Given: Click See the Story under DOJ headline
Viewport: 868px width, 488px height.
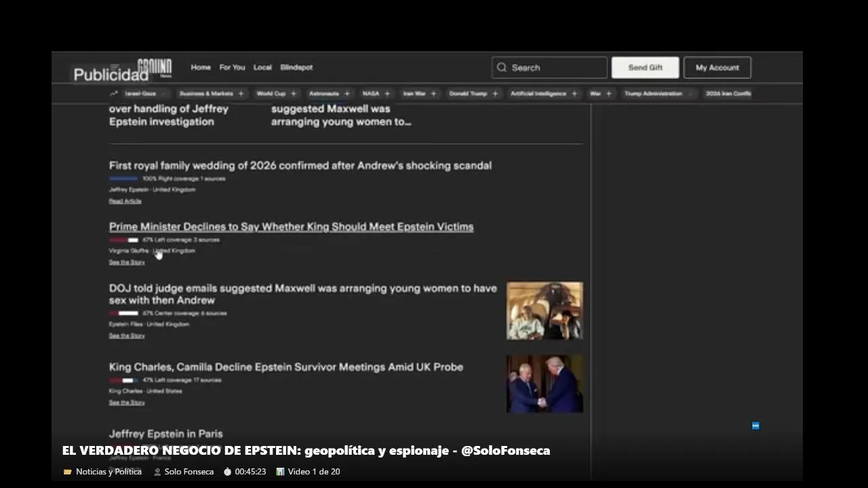Looking at the screenshot, I should [127, 335].
